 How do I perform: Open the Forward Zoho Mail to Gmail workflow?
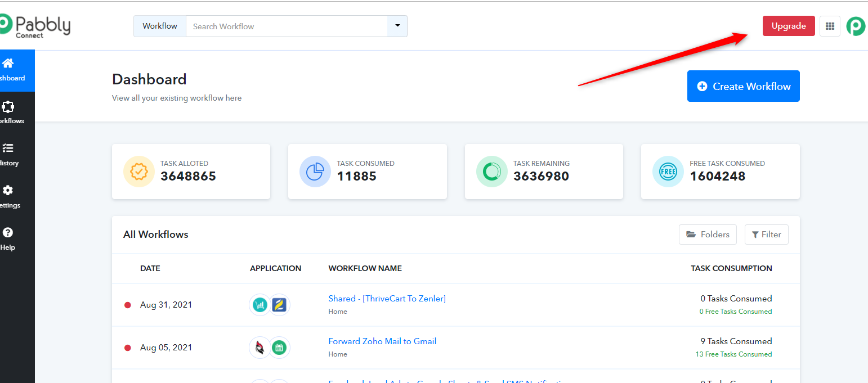pos(382,341)
